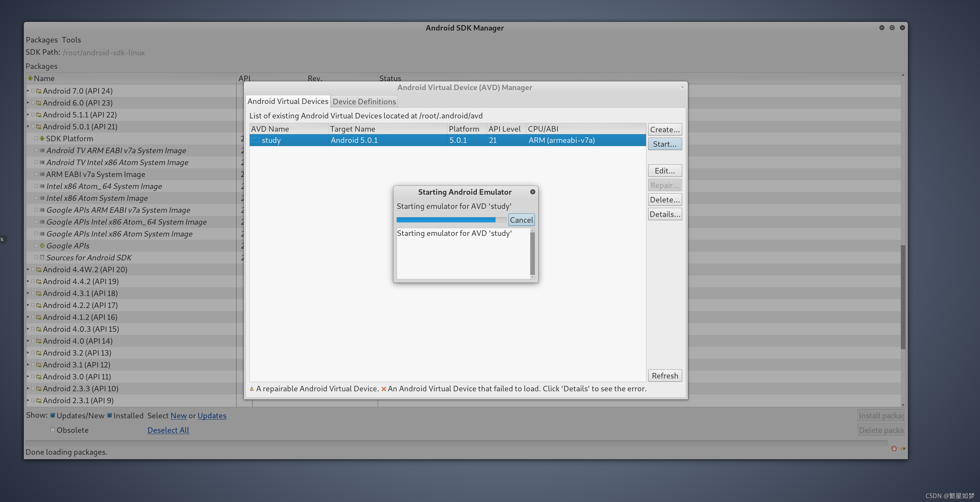Viewport: 980px width, 502px height.
Task: Enable the Obsolete checkbox
Action: click(52, 430)
